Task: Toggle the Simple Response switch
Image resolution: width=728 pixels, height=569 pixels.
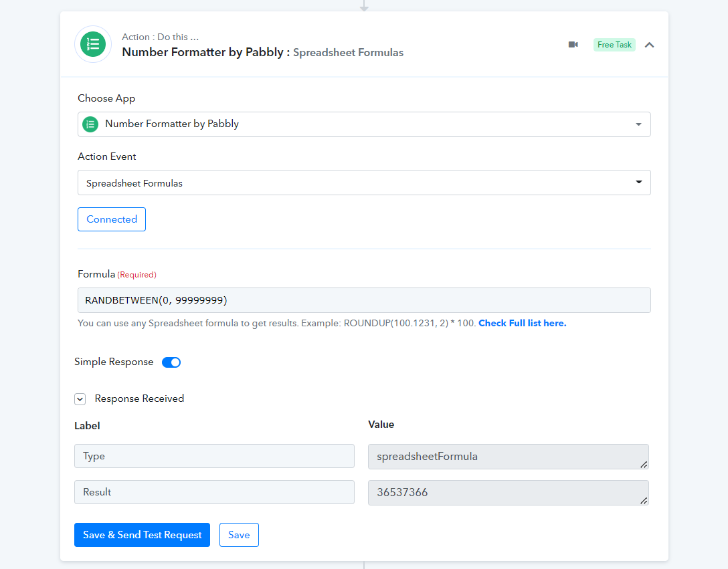Action: point(171,362)
